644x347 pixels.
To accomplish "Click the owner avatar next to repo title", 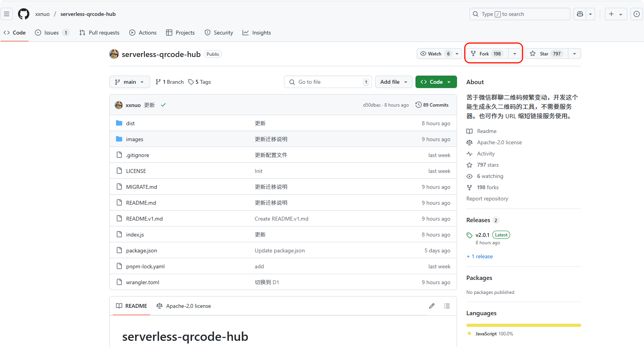I will click(x=114, y=54).
